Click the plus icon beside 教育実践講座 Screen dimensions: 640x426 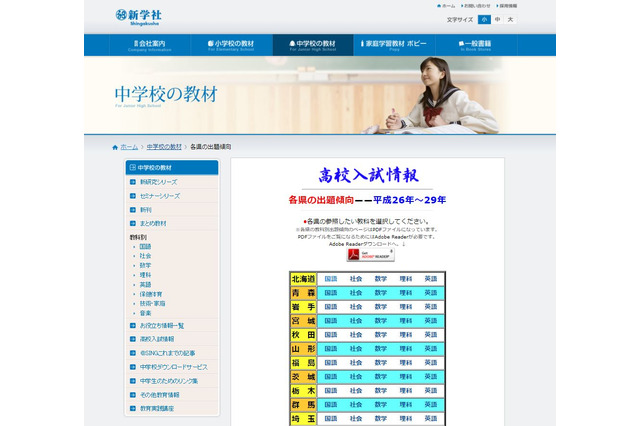[x=133, y=408]
